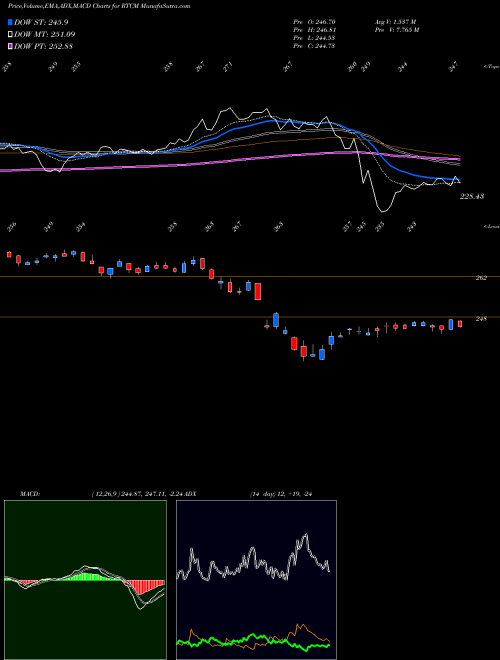Click the 263 low price marker
This screenshot has height=660, width=500.
278,226
